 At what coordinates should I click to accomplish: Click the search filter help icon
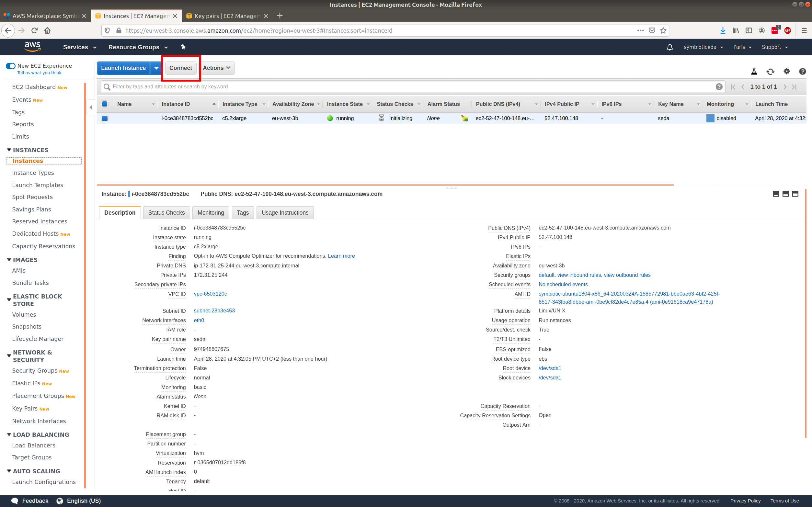pos(719,87)
